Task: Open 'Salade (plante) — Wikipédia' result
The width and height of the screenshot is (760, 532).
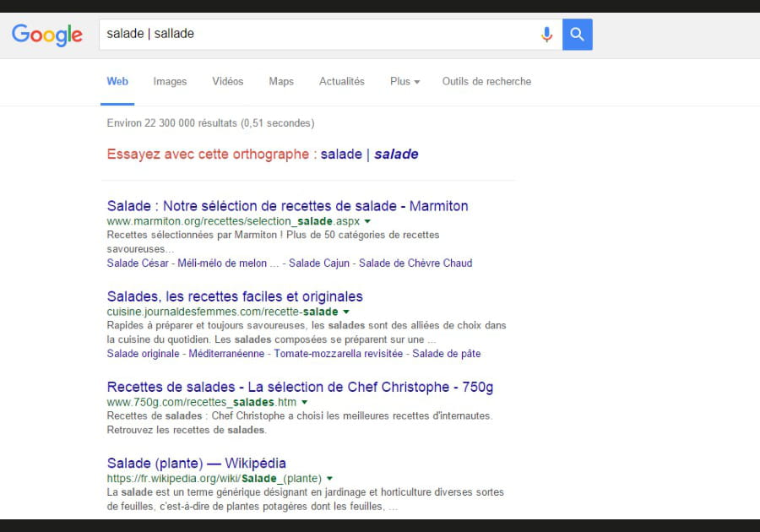Action: [196, 464]
